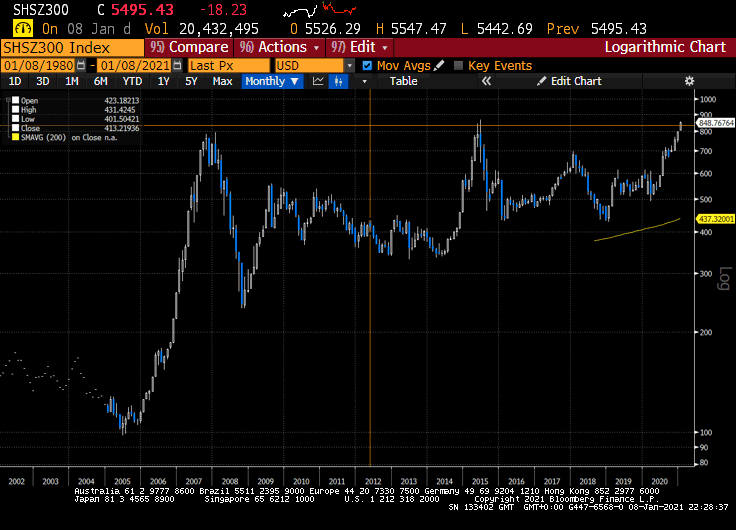Collapse the legend box expander
This screenshot has height=530, width=736.
[8, 100]
